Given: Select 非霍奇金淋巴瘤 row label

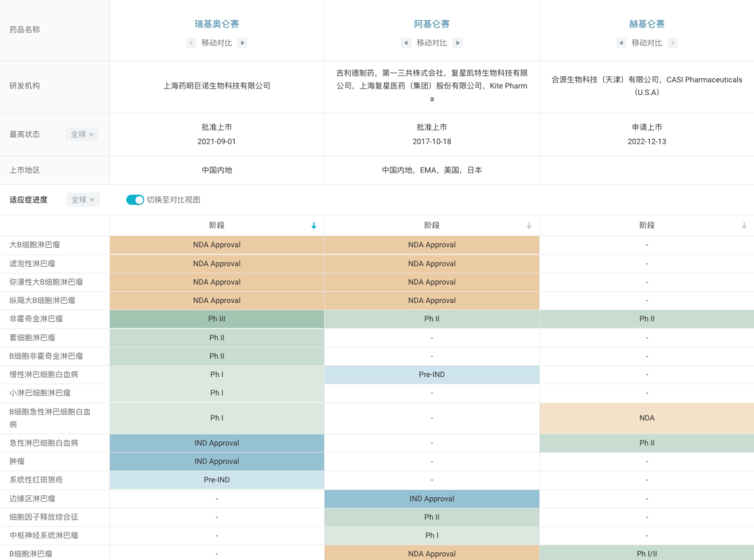Looking at the screenshot, I should click(x=36, y=318).
